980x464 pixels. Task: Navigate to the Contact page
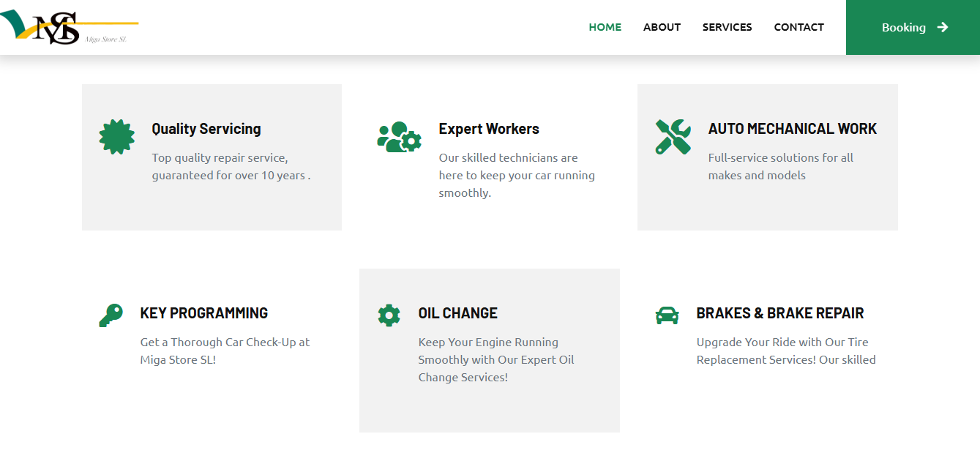[798, 27]
